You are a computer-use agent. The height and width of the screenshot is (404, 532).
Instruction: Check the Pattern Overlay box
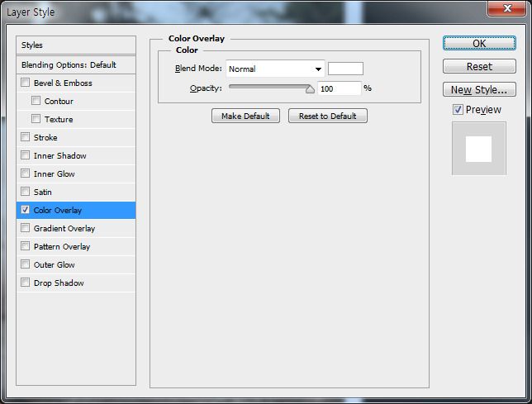pyautogui.click(x=25, y=246)
